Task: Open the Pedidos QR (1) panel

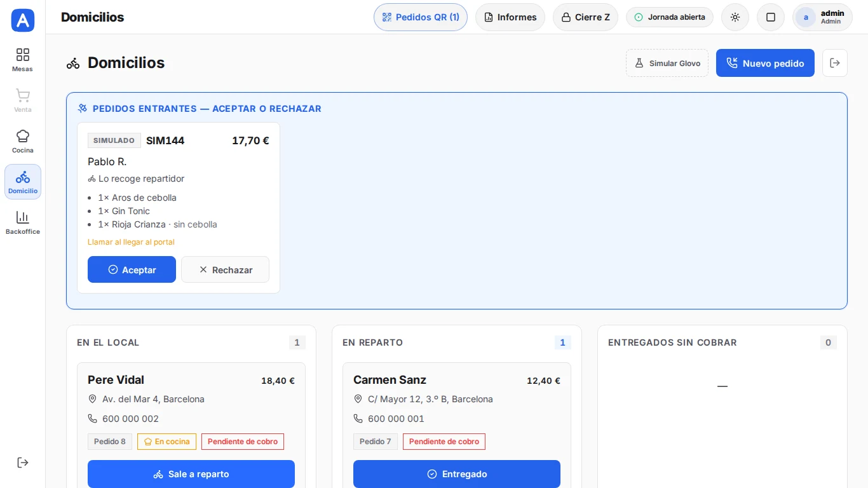Action: pyautogui.click(x=421, y=17)
